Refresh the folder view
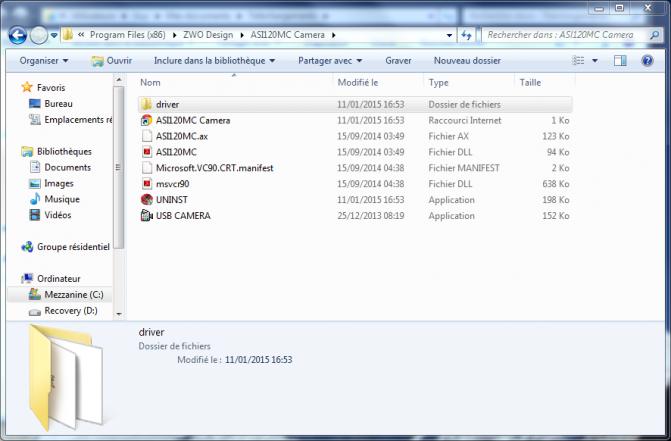 tap(466, 35)
